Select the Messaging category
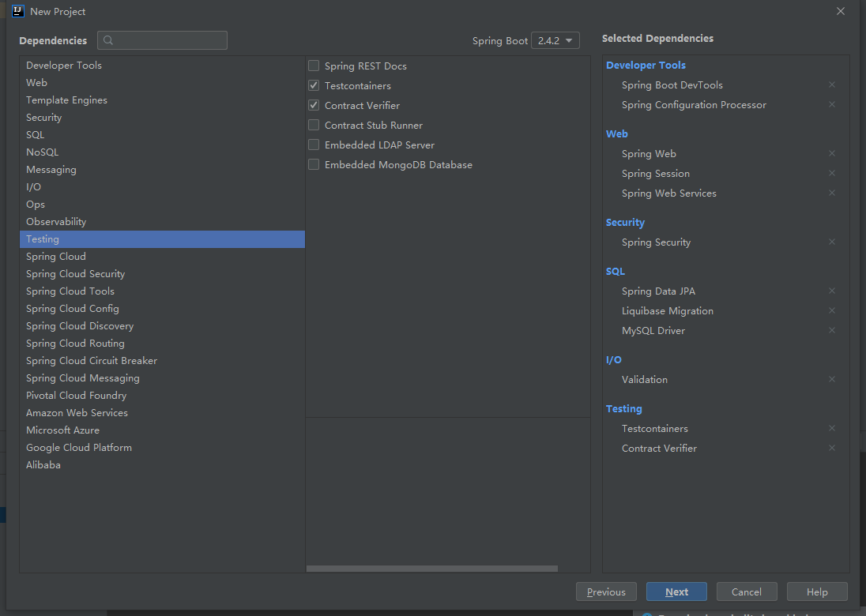 tap(162, 170)
